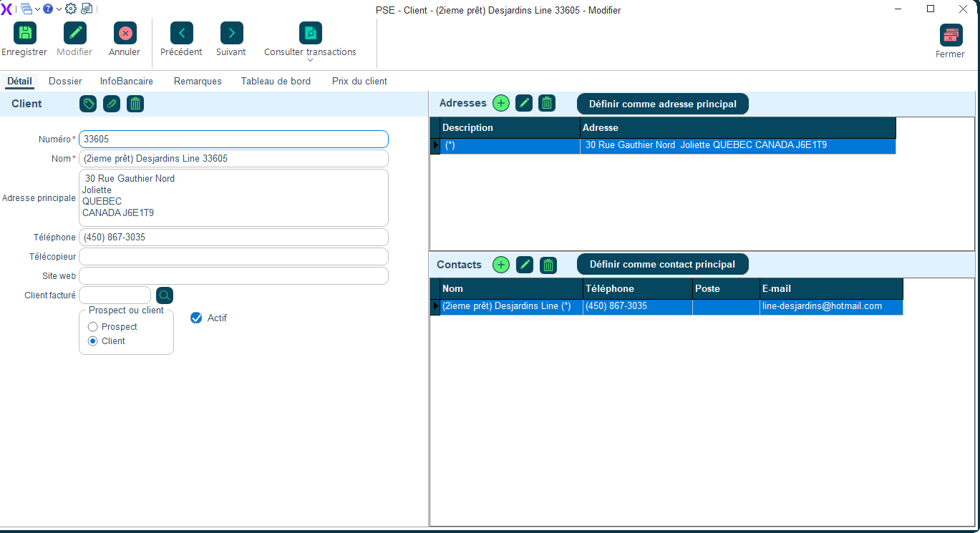Click the Numéro input field
Viewport: 980px width, 533px height.
[233, 139]
